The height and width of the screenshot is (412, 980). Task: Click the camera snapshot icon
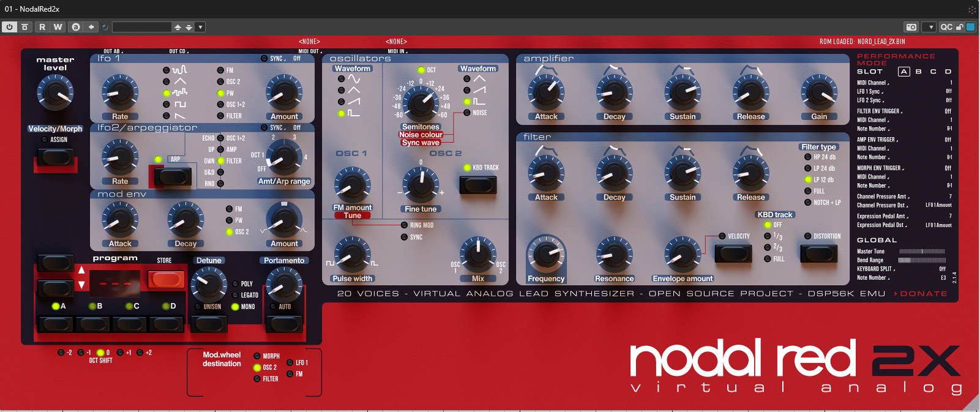click(x=911, y=27)
